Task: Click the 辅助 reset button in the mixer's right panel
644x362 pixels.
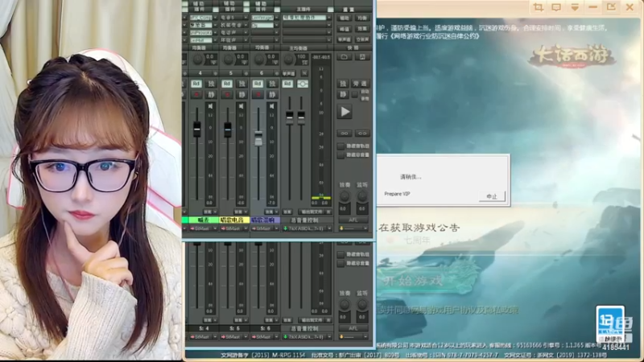Action: pos(345,18)
